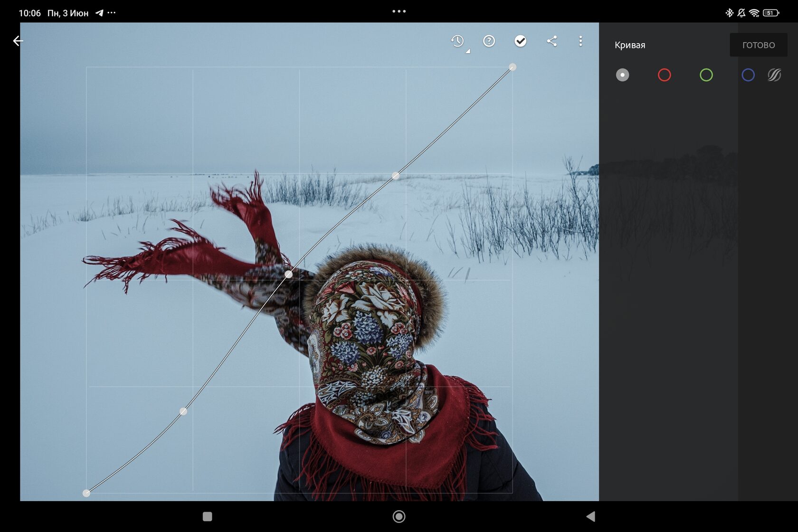
Task: Tap ГОТОВО to finish curve editing
Action: (759, 45)
